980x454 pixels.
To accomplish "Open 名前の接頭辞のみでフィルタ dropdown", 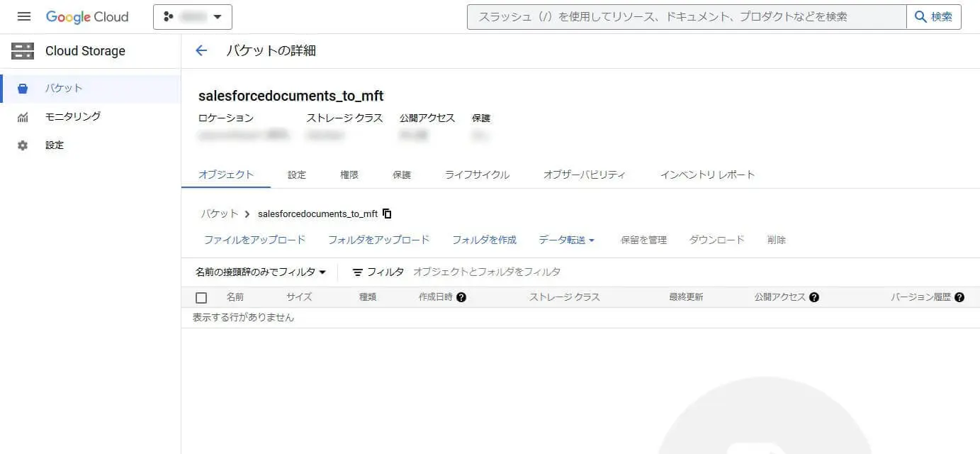I will click(x=261, y=272).
